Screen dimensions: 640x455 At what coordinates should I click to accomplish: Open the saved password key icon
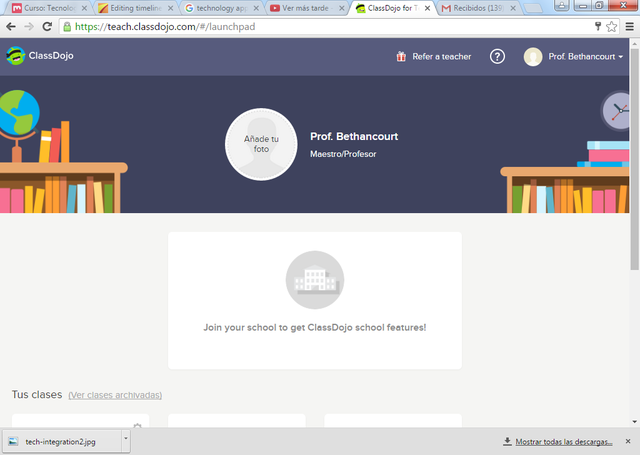(598, 27)
